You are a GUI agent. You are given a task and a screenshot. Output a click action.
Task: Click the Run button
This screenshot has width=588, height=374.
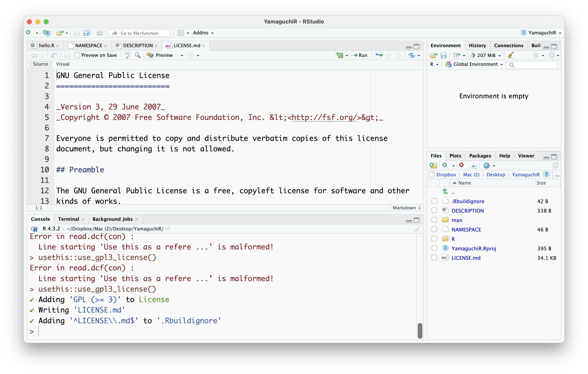point(359,55)
